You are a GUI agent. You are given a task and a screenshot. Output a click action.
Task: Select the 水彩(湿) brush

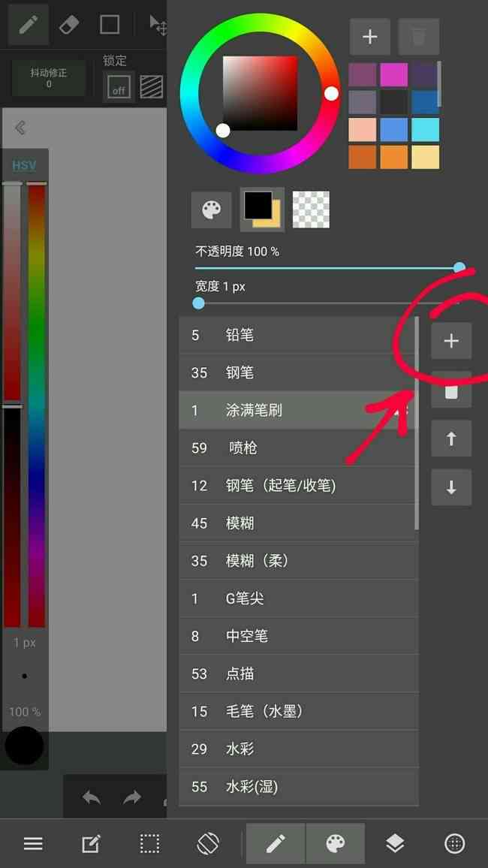pos(297,787)
